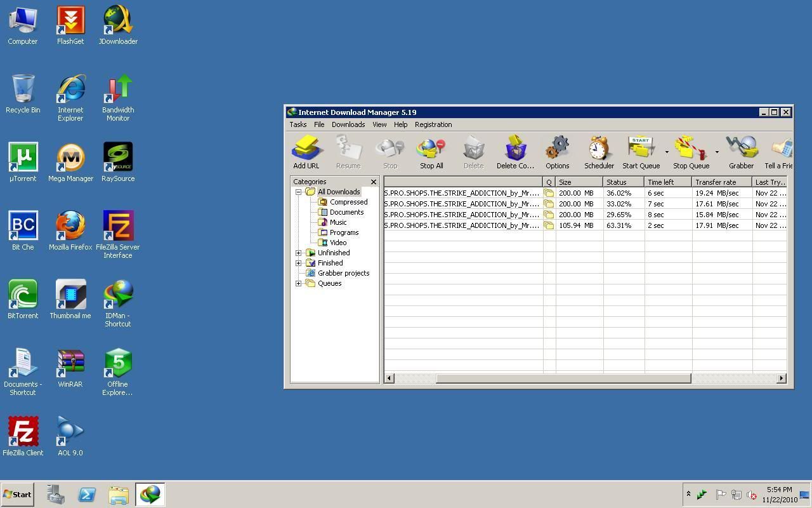The height and width of the screenshot is (508, 812).
Task: Sort by the Status column header
Action: tap(624, 182)
